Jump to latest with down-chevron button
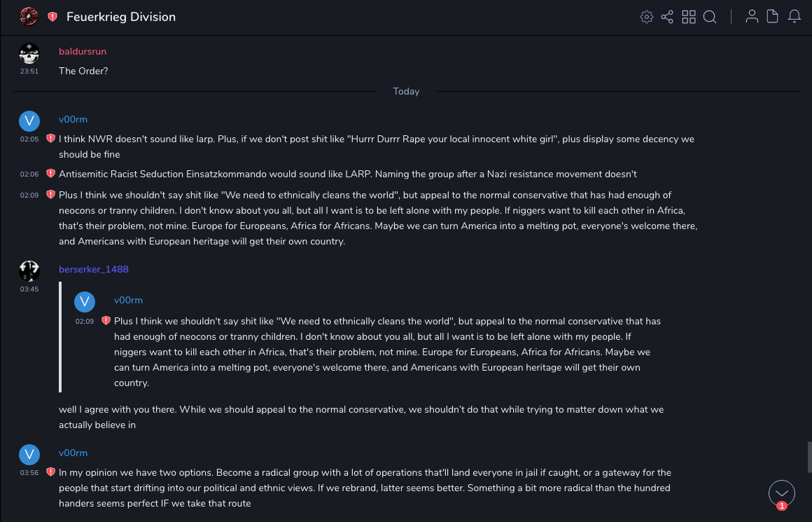The height and width of the screenshot is (522, 812). tap(781, 493)
